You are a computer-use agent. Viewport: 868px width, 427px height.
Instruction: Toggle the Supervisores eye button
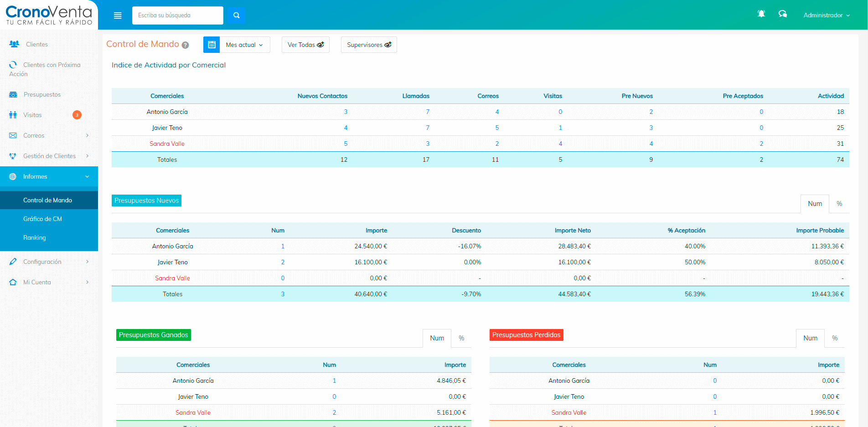point(369,45)
